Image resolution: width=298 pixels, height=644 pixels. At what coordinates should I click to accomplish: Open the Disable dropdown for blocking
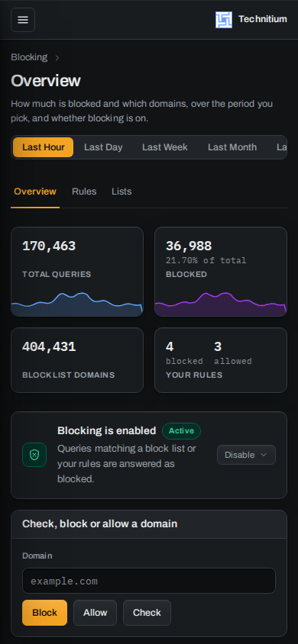coord(246,455)
